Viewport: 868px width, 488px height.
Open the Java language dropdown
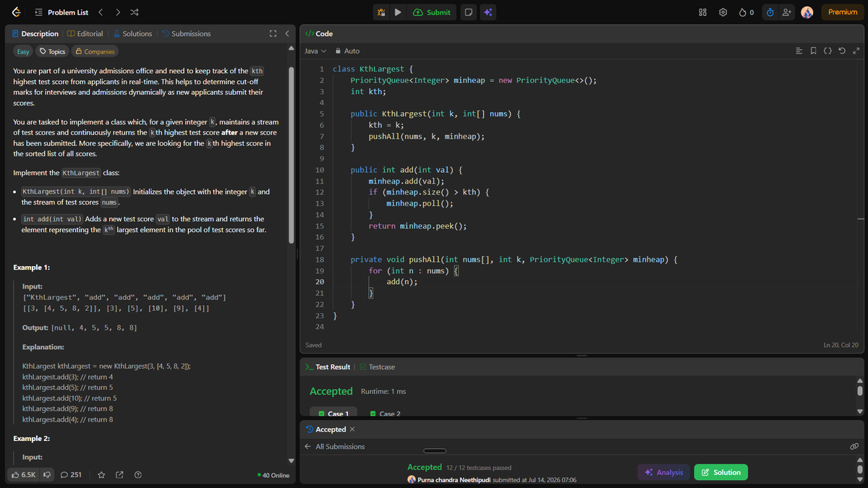[315, 51]
